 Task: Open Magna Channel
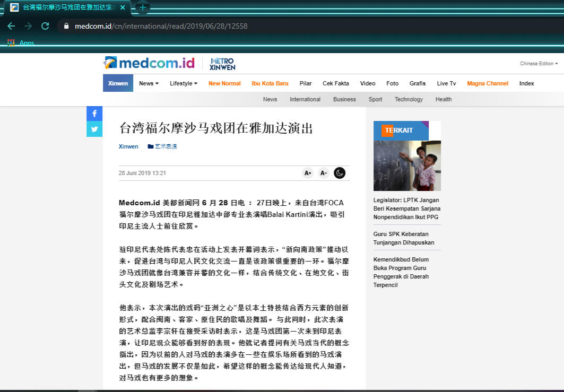(488, 83)
